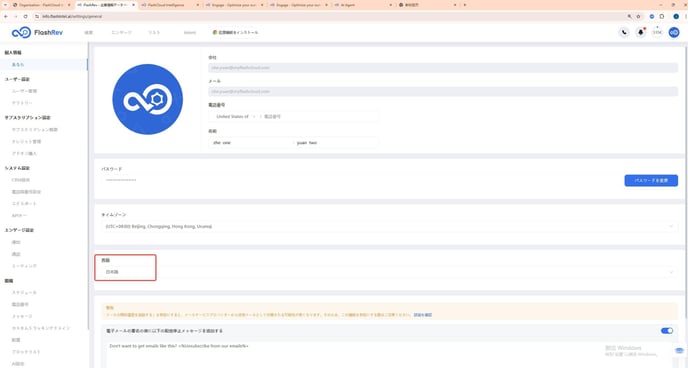The image size is (688, 368).
Task: Click the floating chat widget icon
Action: pyautogui.click(x=679, y=350)
